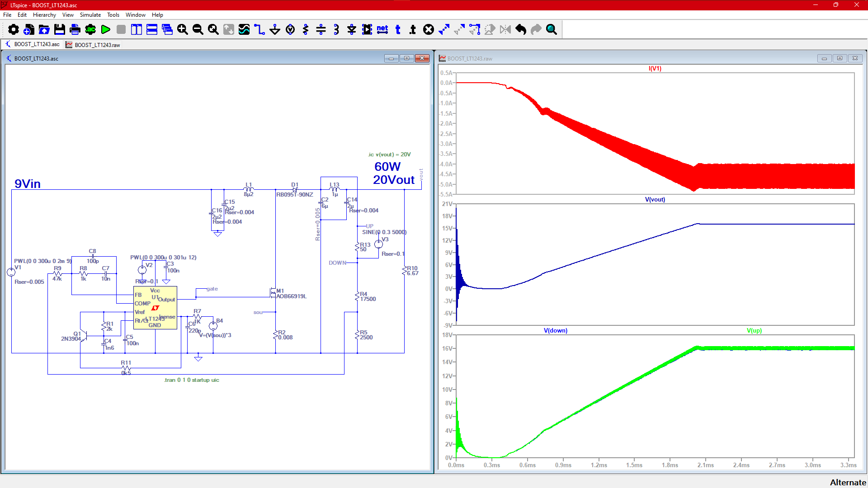
Task: Save the schematic with the floppy icon
Action: [60, 30]
